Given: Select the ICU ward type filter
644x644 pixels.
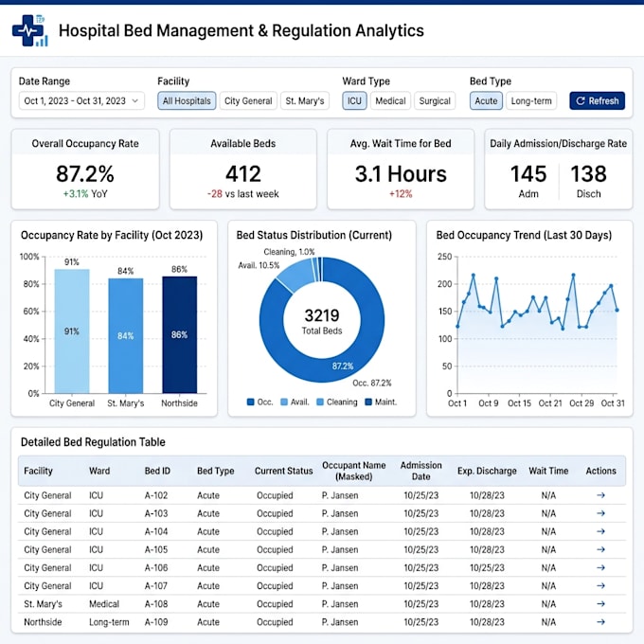Looking at the screenshot, I should tap(354, 100).
